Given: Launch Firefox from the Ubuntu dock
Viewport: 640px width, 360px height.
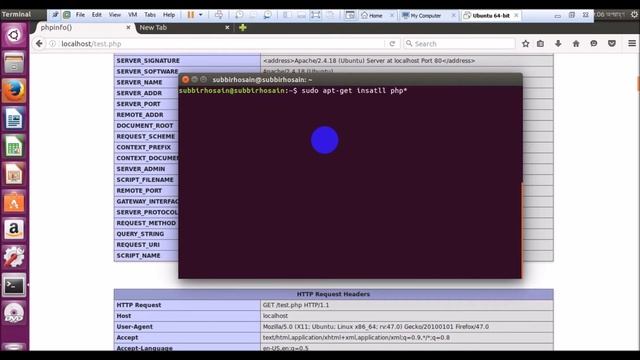Looking at the screenshot, I should [14, 91].
